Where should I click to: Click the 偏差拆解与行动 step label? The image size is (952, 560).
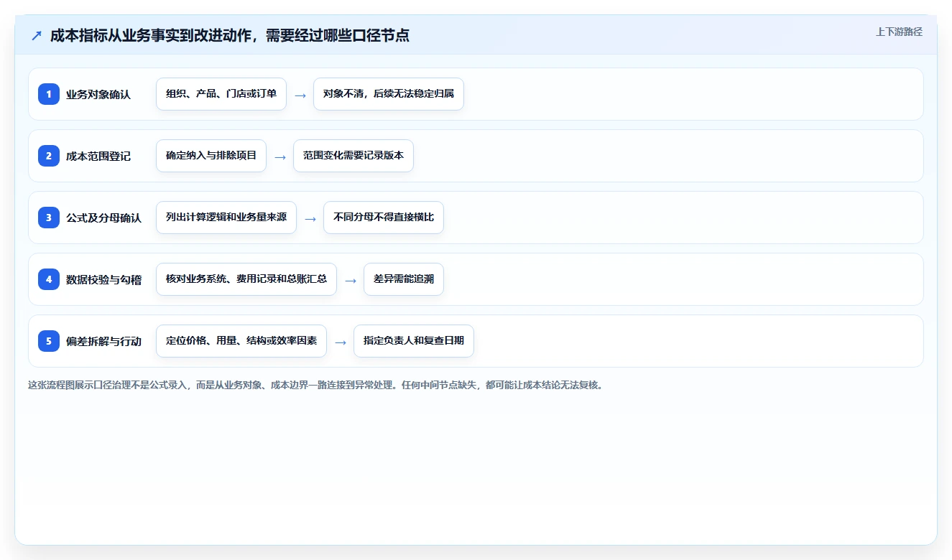pyautogui.click(x=103, y=341)
